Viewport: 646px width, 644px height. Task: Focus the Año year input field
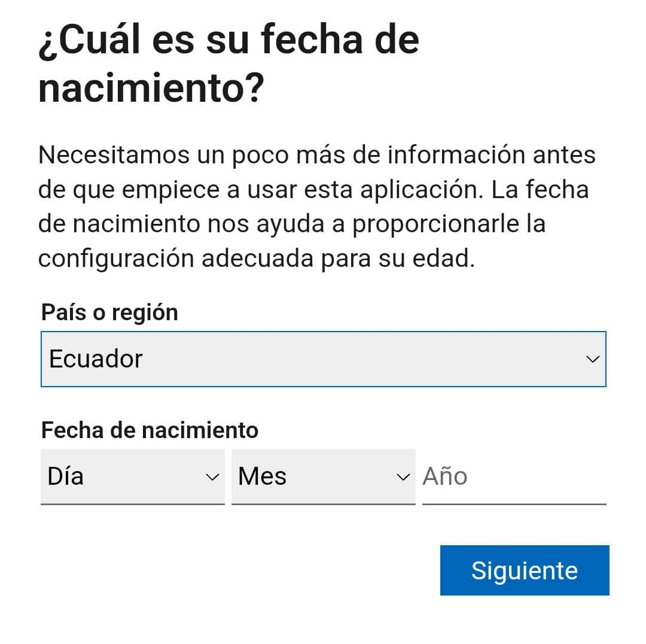coord(514,476)
